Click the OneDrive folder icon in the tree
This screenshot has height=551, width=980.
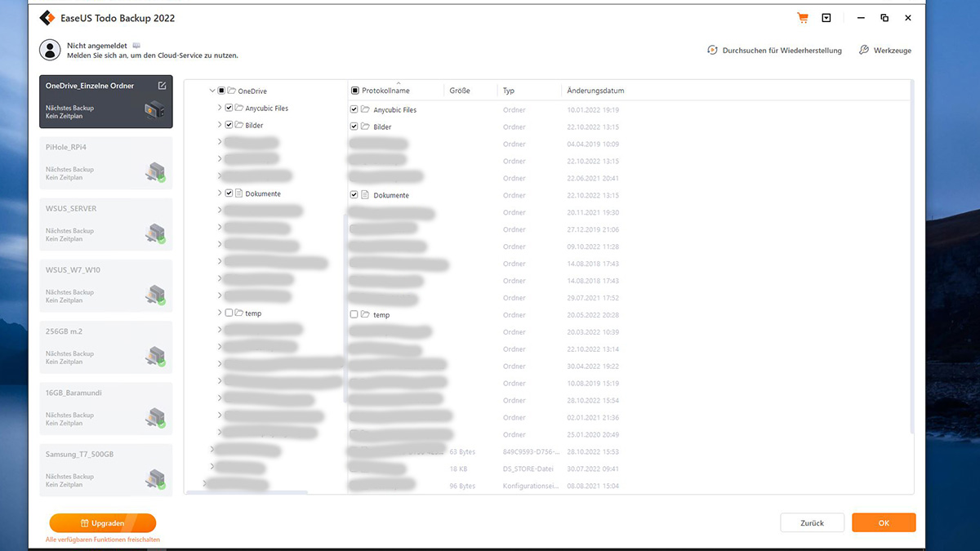(231, 91)
